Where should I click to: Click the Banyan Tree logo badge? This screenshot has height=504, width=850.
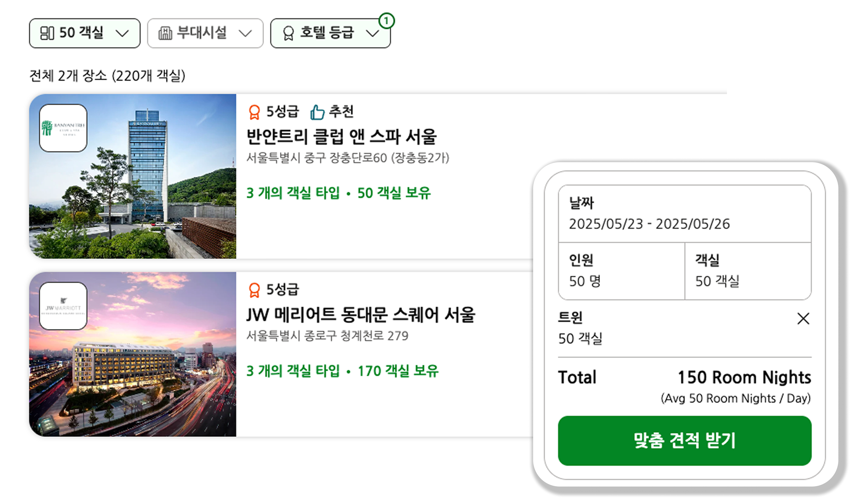pos(63,128)
